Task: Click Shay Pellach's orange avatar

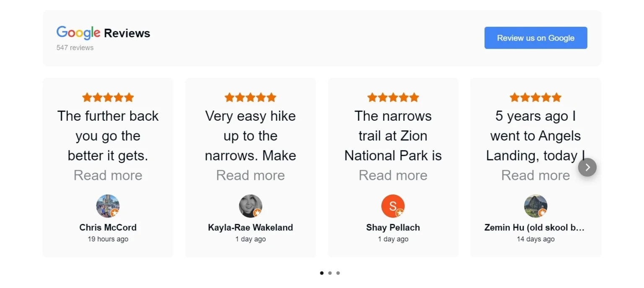Action: click(x=393, y=206)
